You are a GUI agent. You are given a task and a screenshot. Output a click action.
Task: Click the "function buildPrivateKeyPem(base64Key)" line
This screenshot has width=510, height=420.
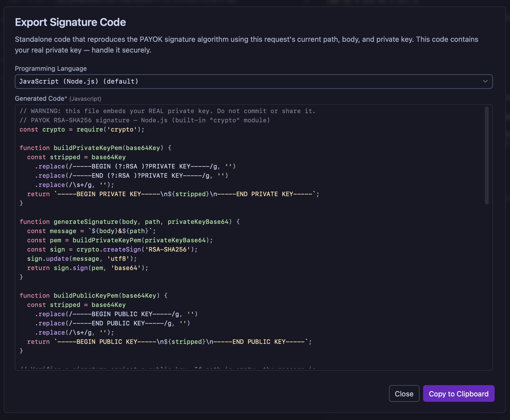click(96, 148)
